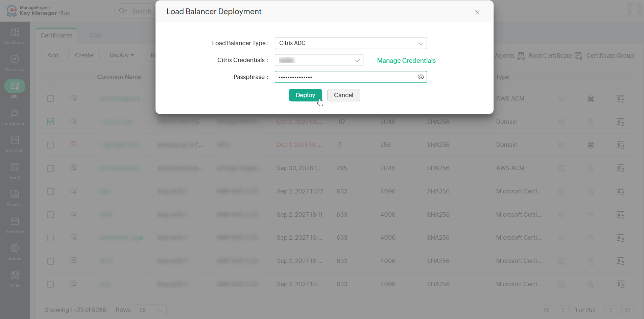Click the Common Name column header
Viewport: 644px width, 319px height.
point(119,77)
